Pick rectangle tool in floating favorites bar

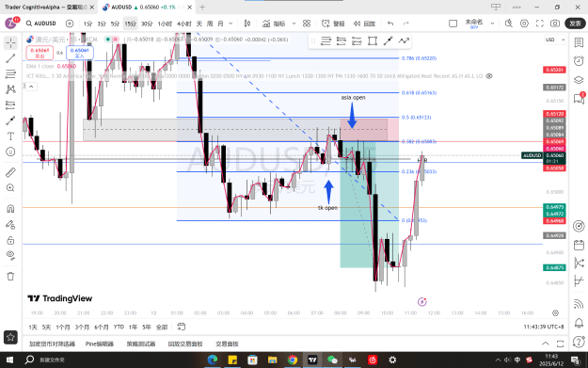coord(373,40)
